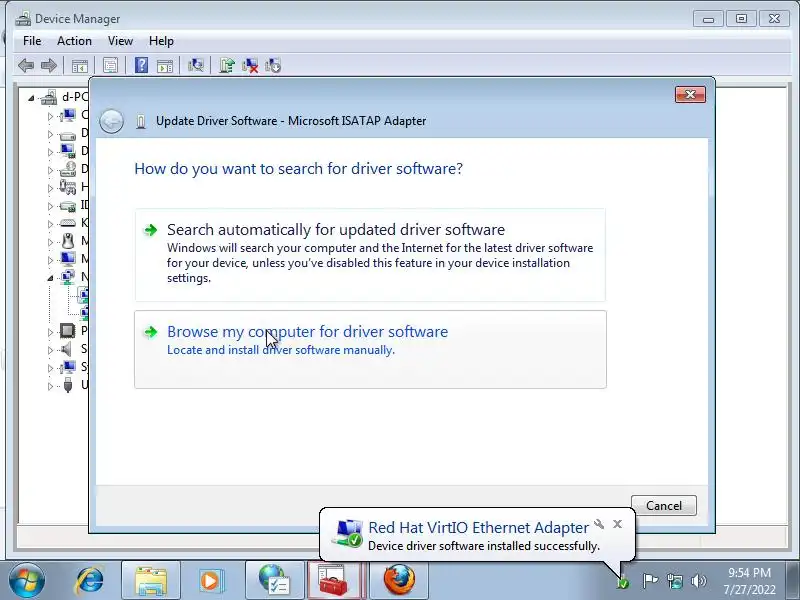800x600 pixels.
Task: Collapse the d-PC root node in device tree
Action: [x=31, y=98]
